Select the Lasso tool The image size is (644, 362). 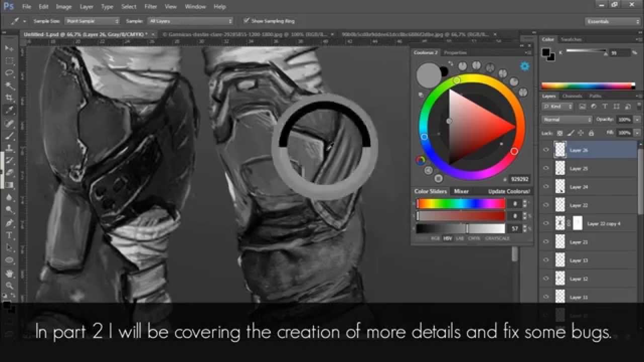pyautogui.click(x=9, y=73)
